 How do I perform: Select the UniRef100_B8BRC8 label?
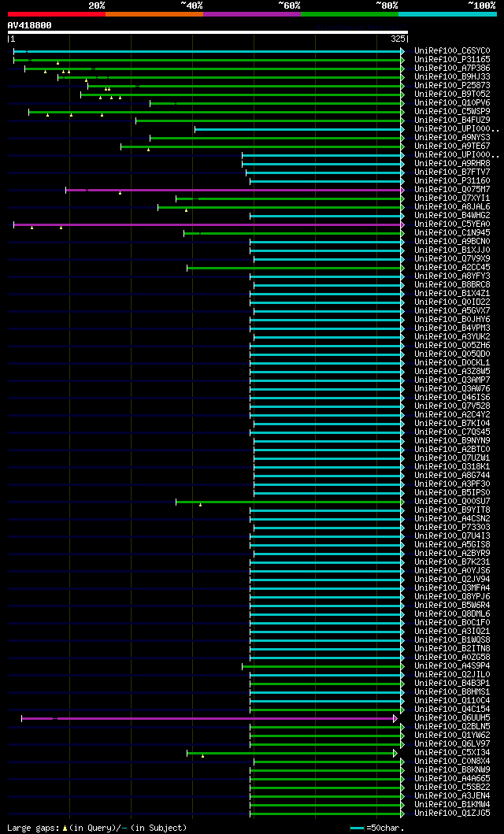click(453, 284)
